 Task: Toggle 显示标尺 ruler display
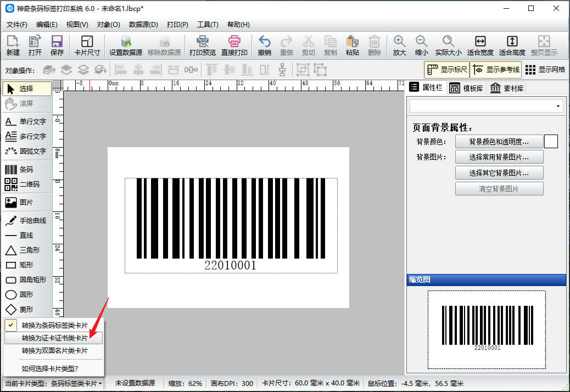pos(446,70)
